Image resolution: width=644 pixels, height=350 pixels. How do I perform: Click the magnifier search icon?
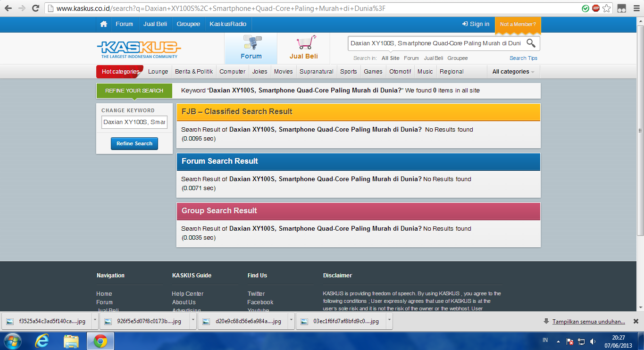[x=531, y=43]
